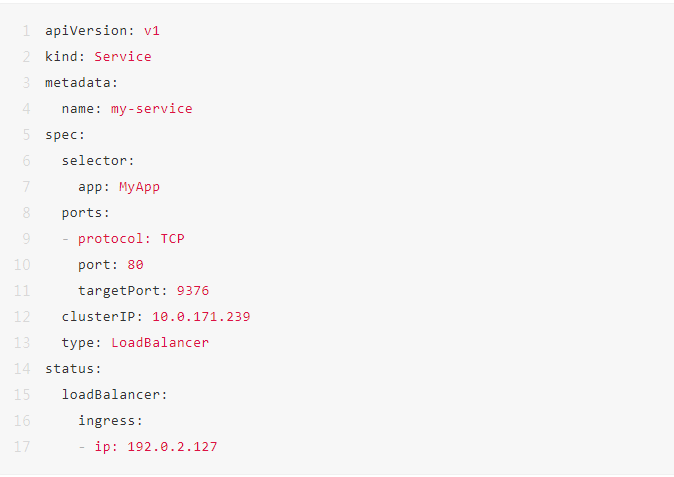674x477 pixels.
Task: Click the 'v1' value text
Action: [152, 31]
